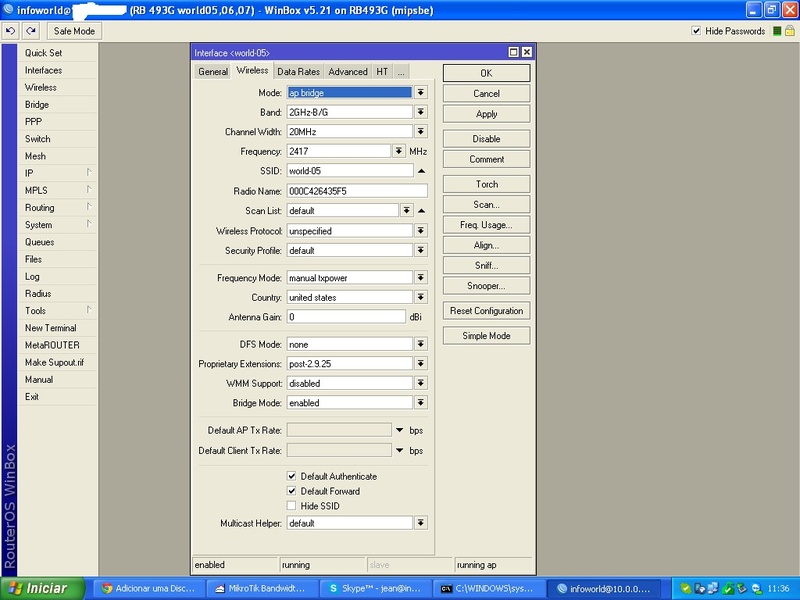Open the Queues menu item
The image size is (800, 600).
coord(58,242)
